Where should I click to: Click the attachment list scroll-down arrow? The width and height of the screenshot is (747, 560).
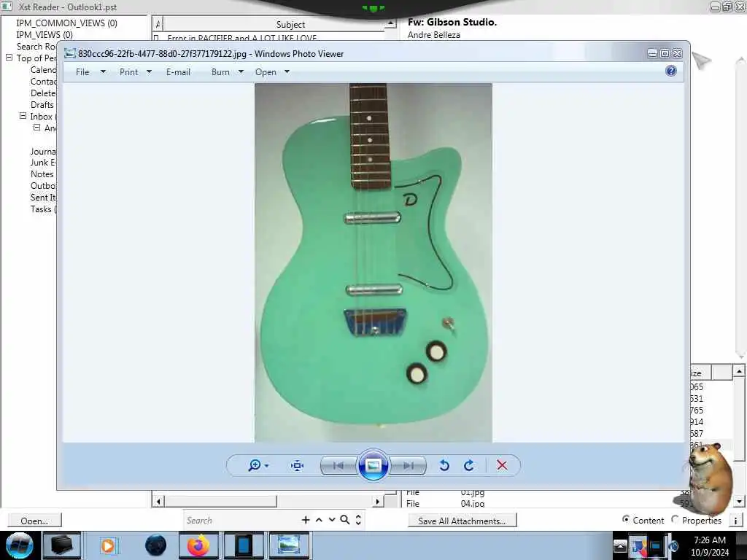coord(739,501)
